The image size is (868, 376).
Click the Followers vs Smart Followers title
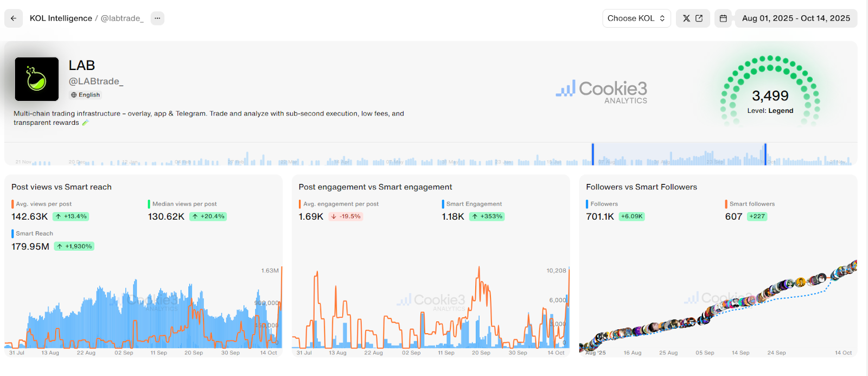click(x=641, y=187)
